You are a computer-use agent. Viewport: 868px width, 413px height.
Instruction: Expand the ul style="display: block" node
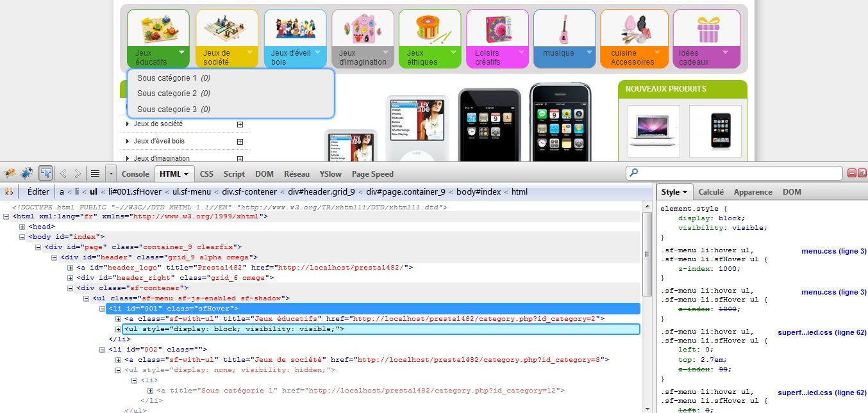pyautogui.click(x=119, y=329)
